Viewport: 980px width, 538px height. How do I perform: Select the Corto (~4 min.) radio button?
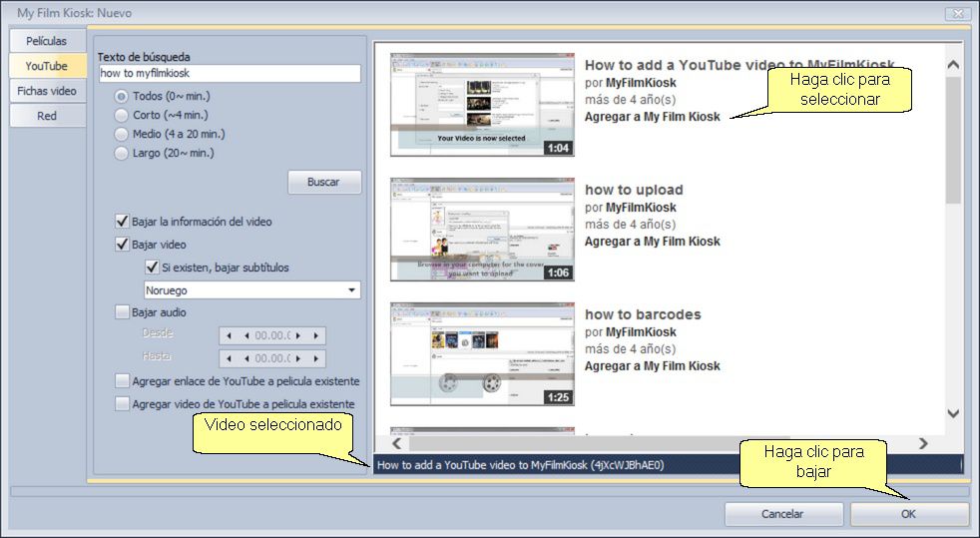point(121,116)
